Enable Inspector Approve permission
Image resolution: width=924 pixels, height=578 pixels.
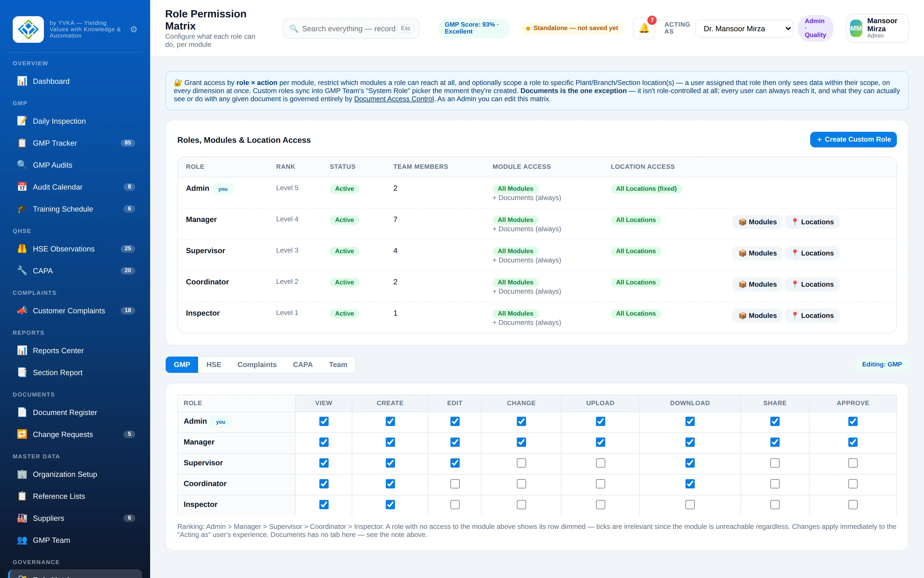tap(853, 505)
